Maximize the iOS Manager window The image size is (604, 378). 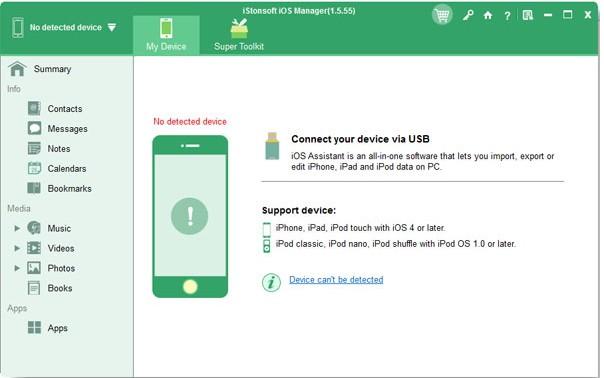(567, 15)
